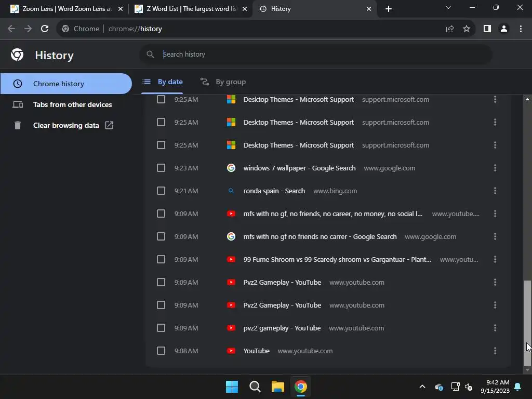Click the Google favicon of windows 7 wallpaper entry
The height and width of the screenshot is (399, 532).
click(x=231, y=168)
